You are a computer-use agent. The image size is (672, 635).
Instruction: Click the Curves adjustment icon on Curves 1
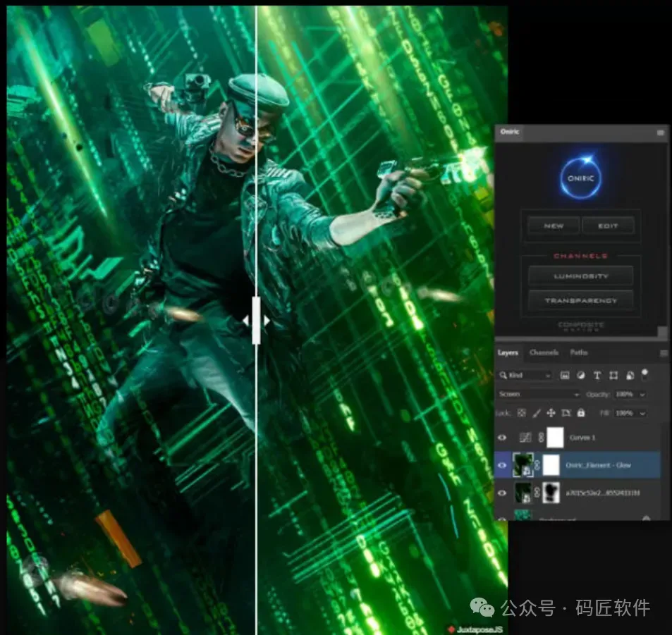tap(525, 438)
